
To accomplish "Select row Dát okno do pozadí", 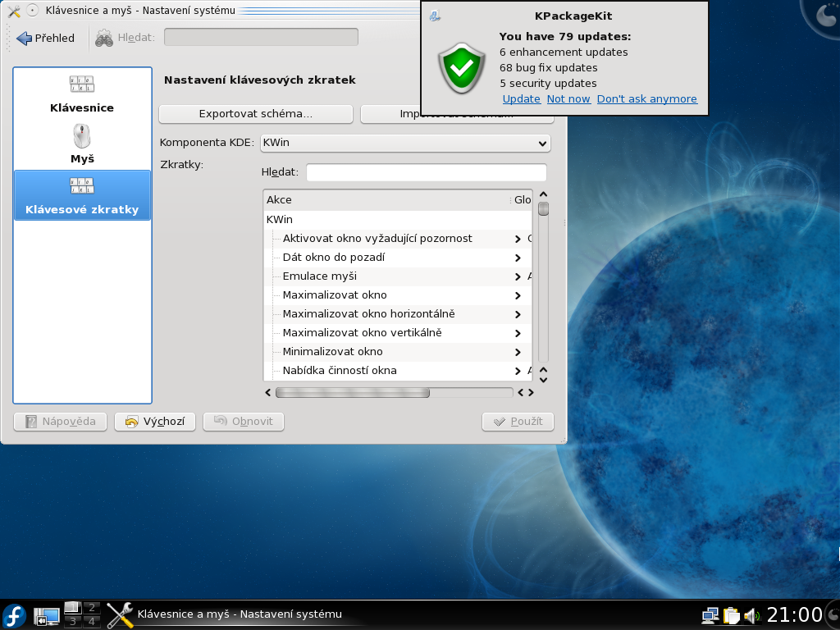I will tap(398, 257).
